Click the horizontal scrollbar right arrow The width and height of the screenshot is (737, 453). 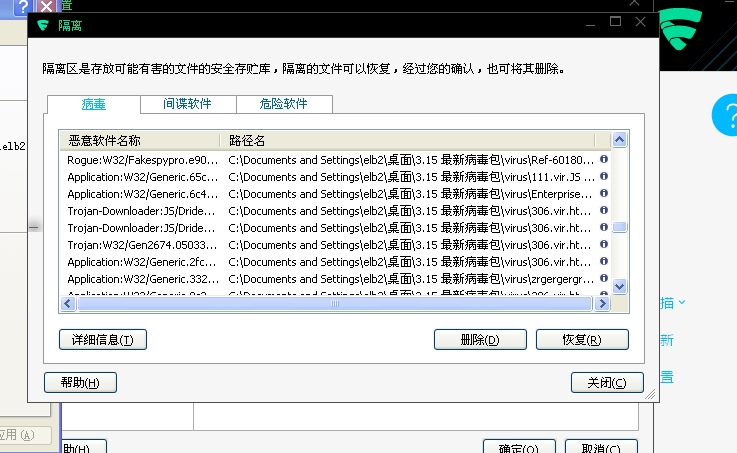603,302
